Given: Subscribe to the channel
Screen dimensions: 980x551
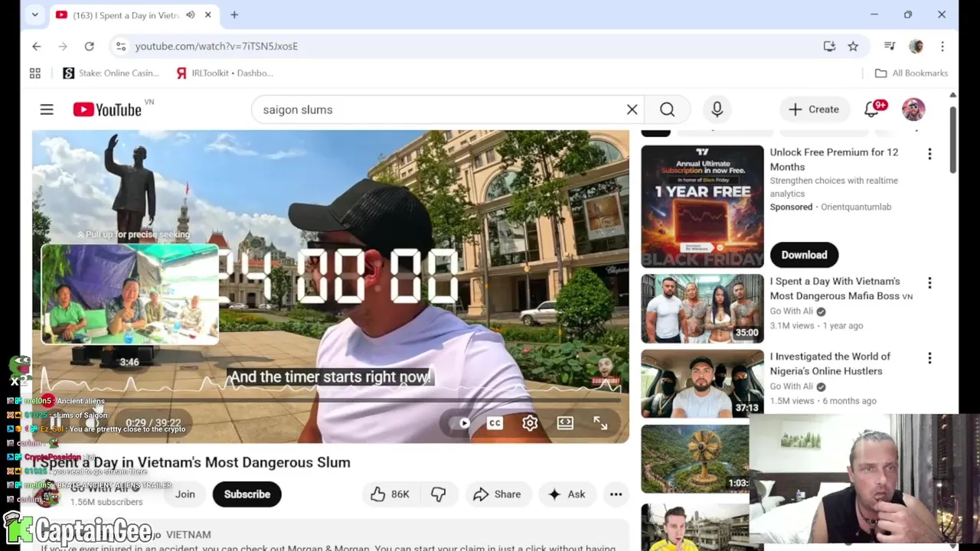Looking at the screenshot, I should pos(247,494).
